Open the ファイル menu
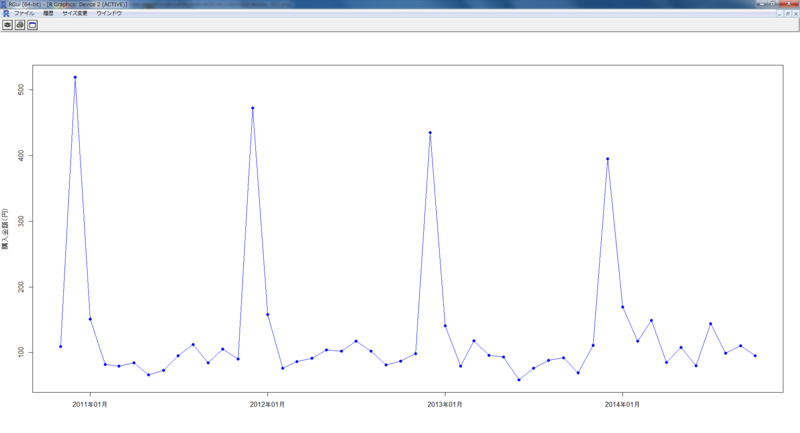This screenshot has width=800, height=433. (24, 13)
